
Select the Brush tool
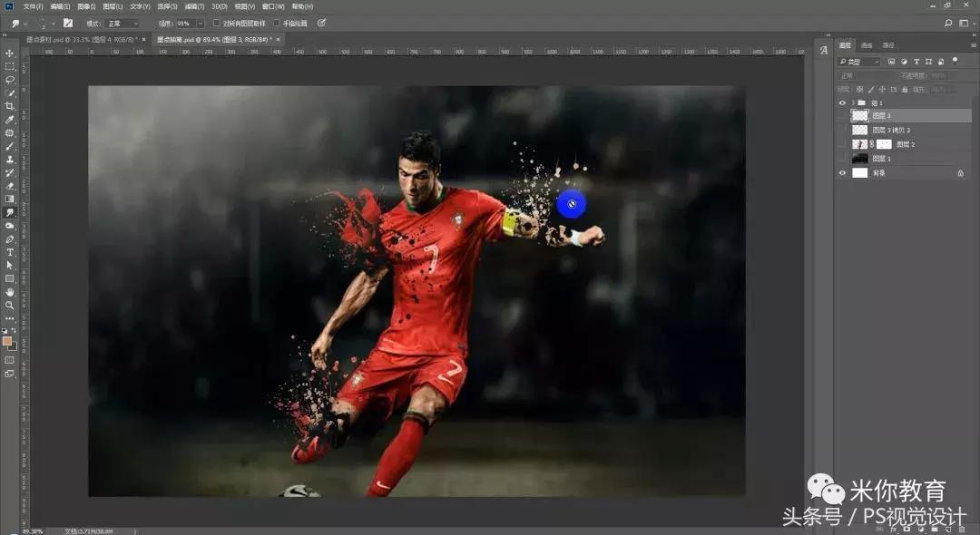(x=9, y=146)
